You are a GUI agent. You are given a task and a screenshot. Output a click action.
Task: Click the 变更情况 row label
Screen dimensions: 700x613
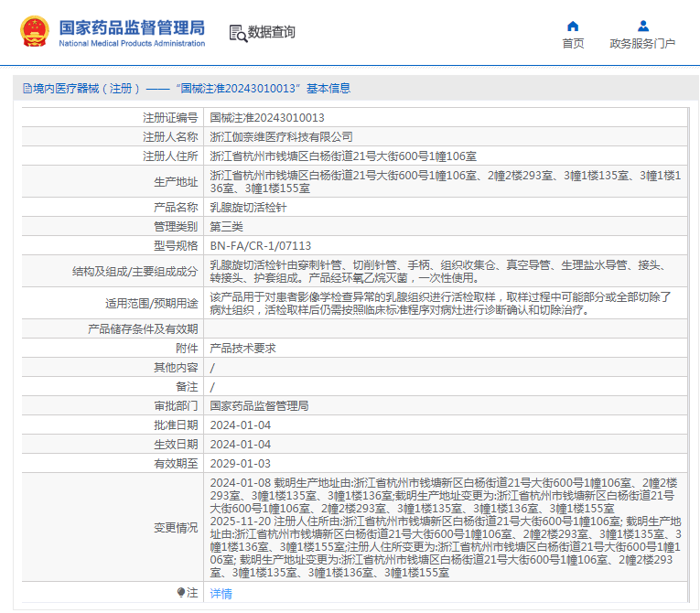(x=175, y=528)
